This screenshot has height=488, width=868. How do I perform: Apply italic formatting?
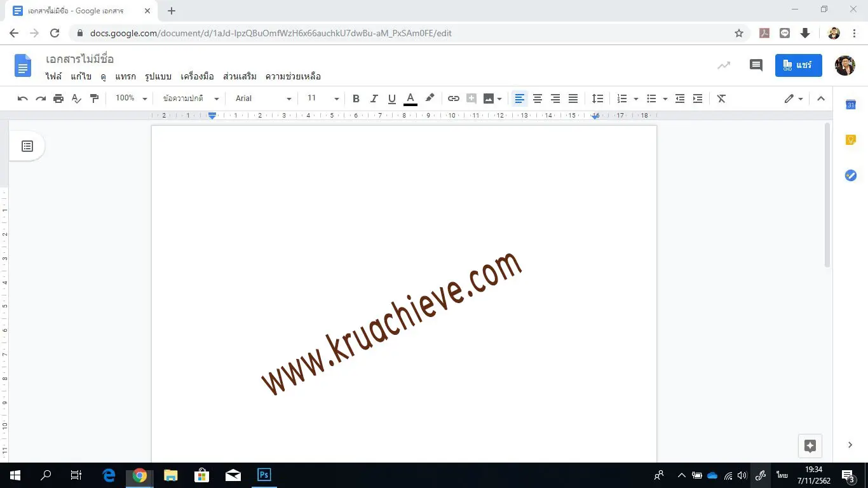pos(374,98)
